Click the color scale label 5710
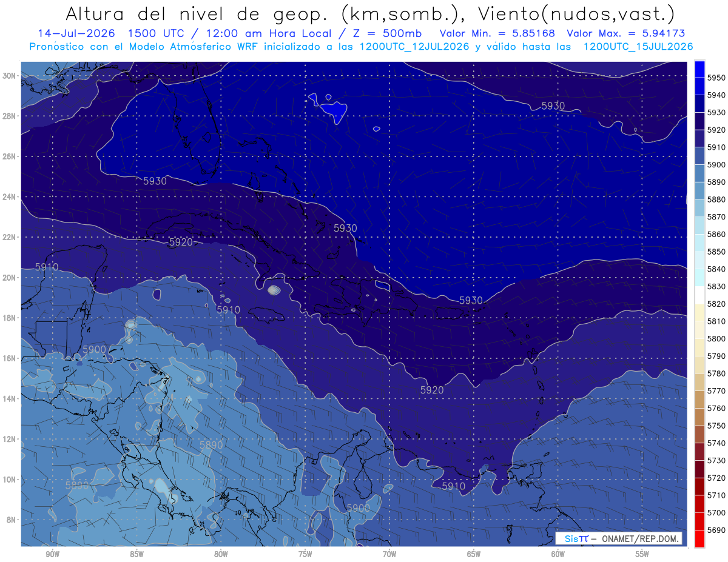728x562 pixels. (x=716, y=495)
